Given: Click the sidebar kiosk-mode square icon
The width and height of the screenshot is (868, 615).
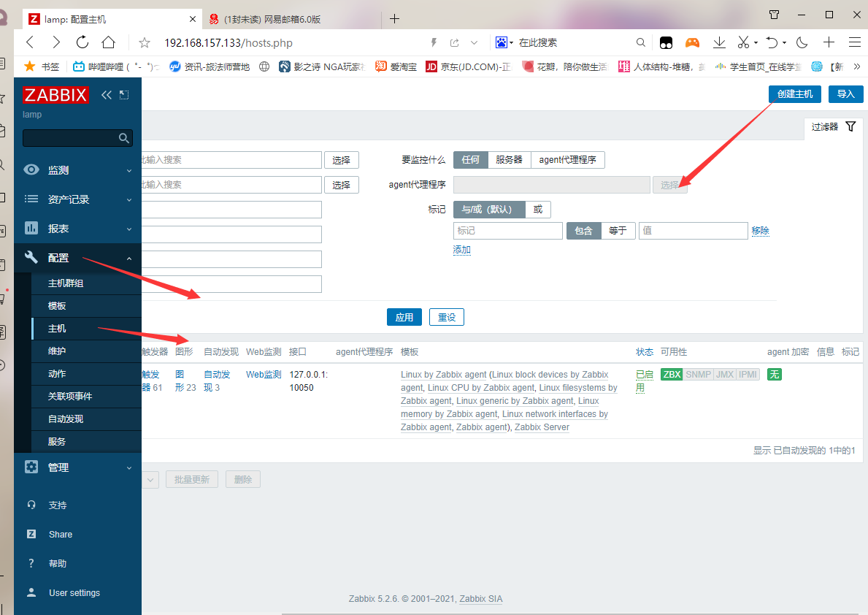Looking at the screenshot, I should [x=124, y=95].
